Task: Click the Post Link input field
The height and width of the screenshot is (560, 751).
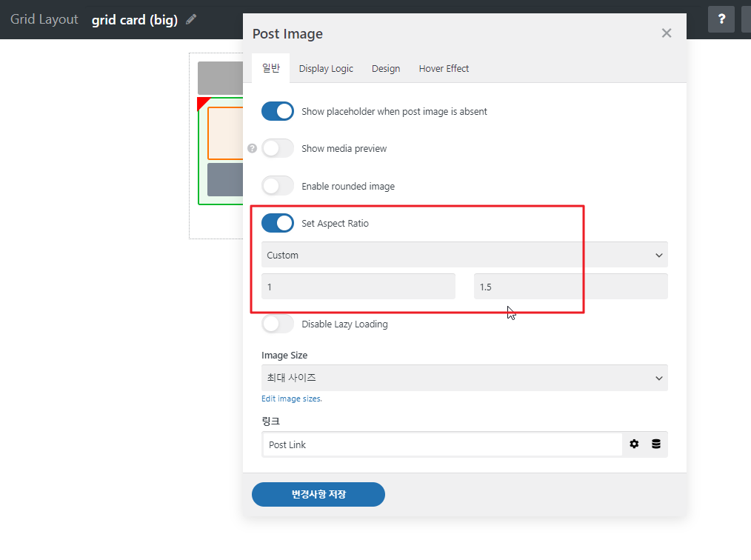Action: coord(443,444)
